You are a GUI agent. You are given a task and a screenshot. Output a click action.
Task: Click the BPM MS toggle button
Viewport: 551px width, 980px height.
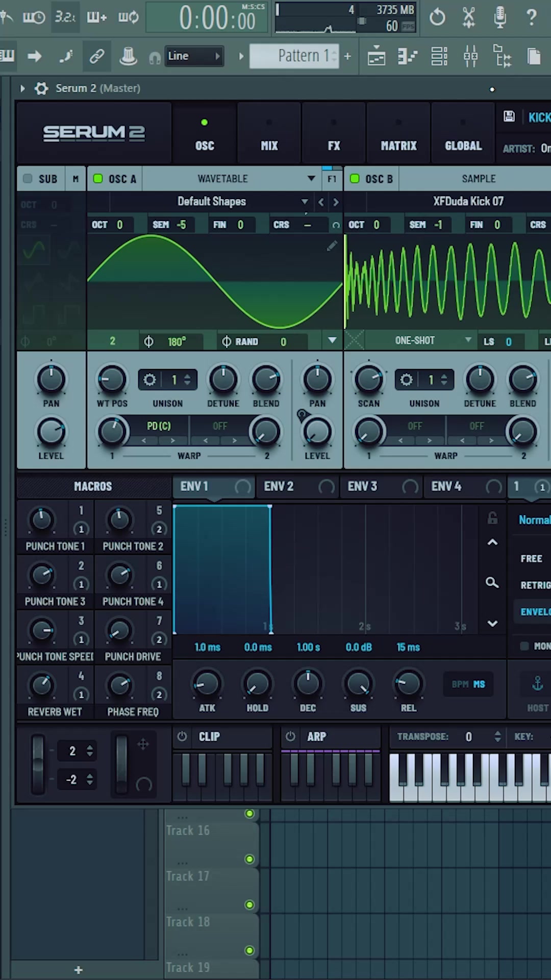coord(468,684)
